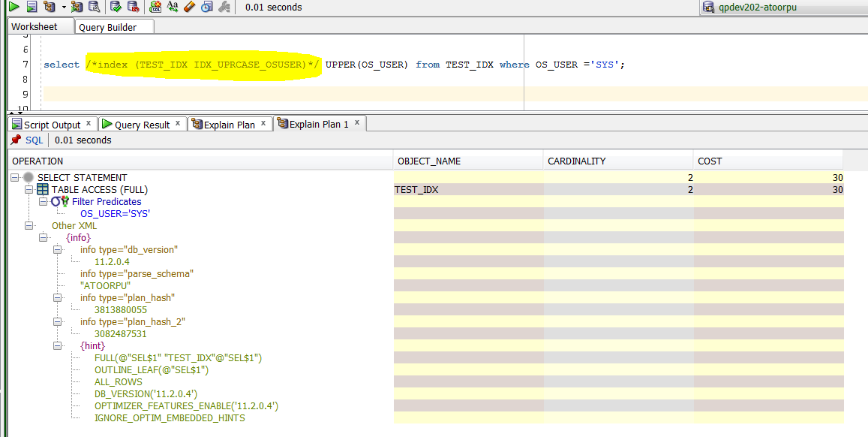Image resolution: width=868 pixels, height=437 pixels.
Task: Select the 3813880055 plan hash value
Action: point(121,310)
